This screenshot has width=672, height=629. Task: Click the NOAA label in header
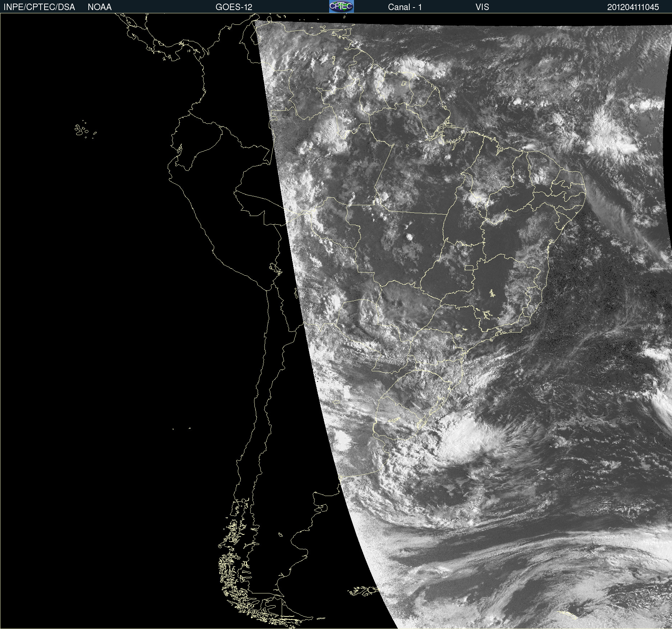click(x=100, y=7)
